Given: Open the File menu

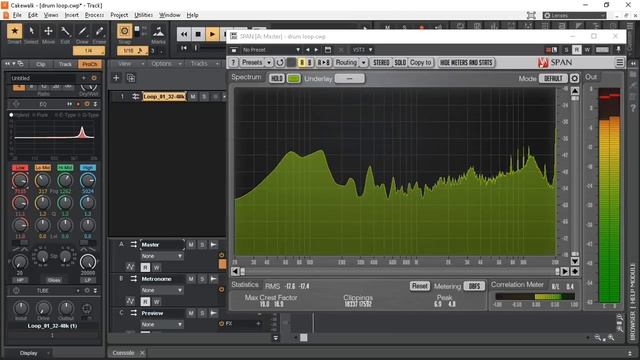Looking at the screenshot, I should point(17,15).
